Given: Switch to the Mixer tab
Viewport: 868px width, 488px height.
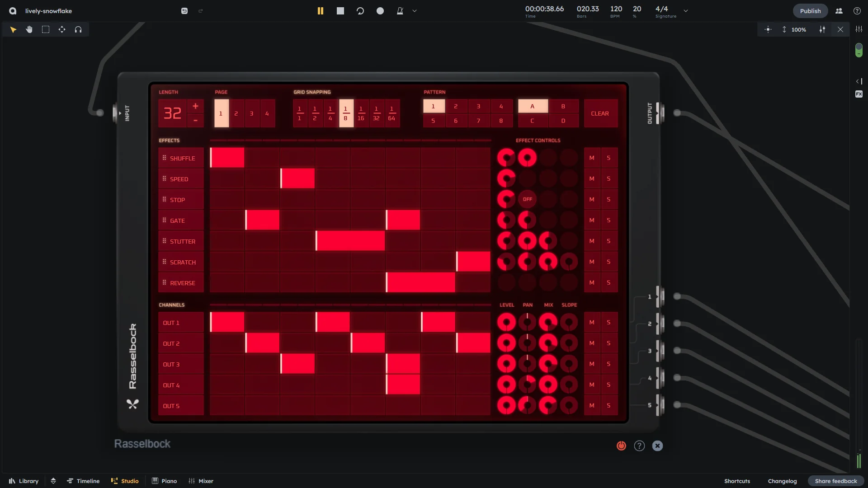Looking at the screenshot, I should [201, 481].
